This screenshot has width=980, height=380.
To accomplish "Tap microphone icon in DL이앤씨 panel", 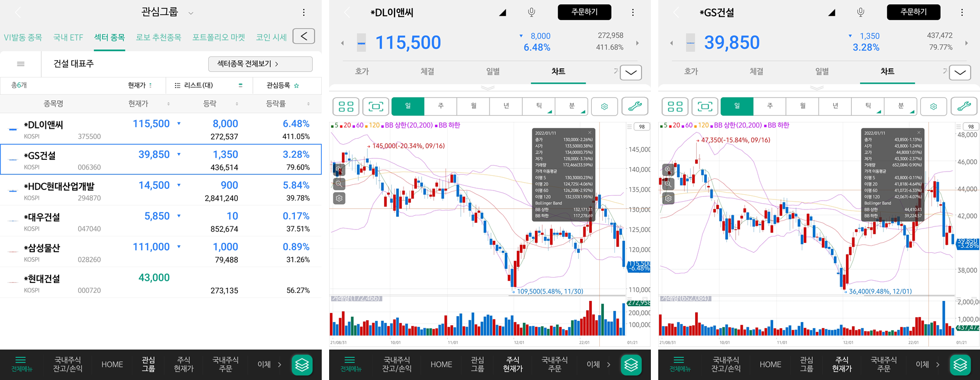I will point(532,12).
